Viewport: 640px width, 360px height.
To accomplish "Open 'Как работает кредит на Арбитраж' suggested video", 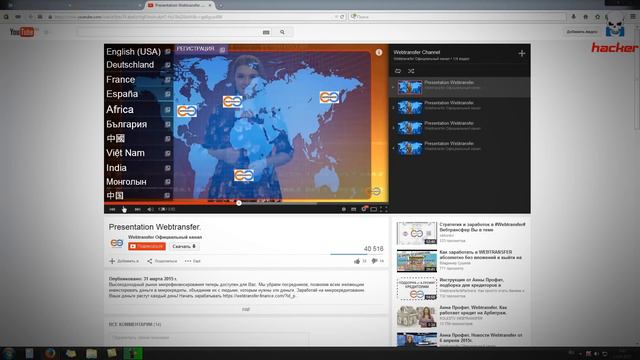I will [x=462, y=316].
